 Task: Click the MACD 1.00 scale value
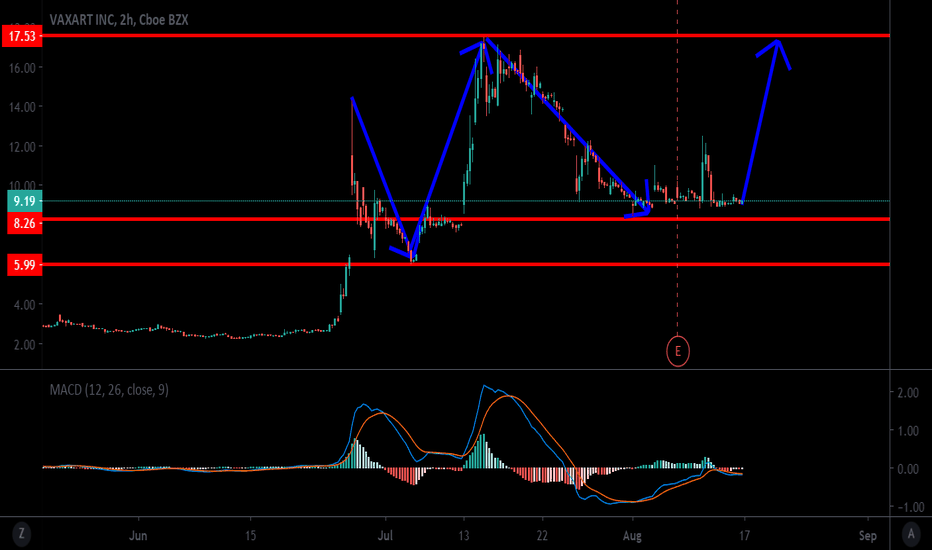point(908,430)
